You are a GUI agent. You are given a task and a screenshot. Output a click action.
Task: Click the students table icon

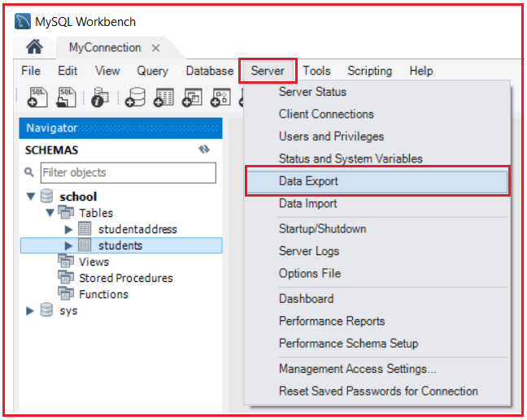[x=85, y=245]
